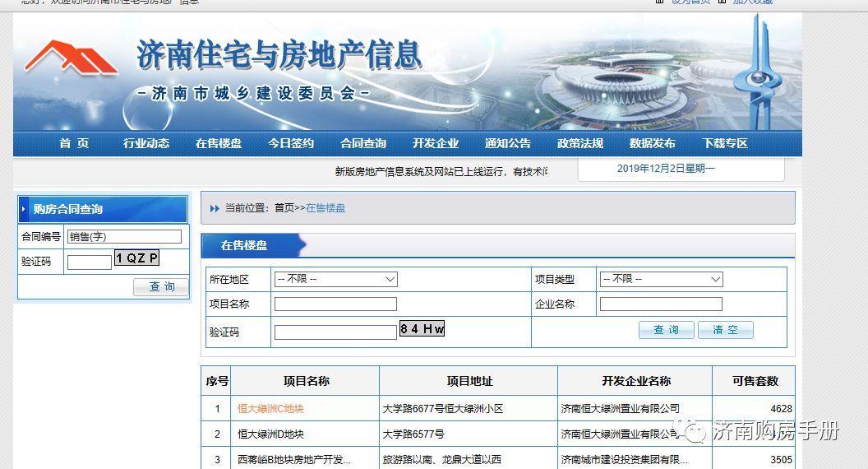Open the 合同查询 navigation item
Image resolution: width=868 pixels, height=469 pixels.
click(x=363, y=143)
